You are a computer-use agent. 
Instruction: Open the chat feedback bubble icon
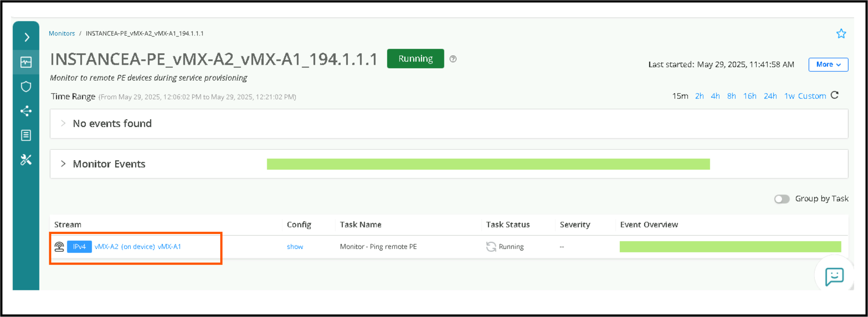tap(834, 276)
